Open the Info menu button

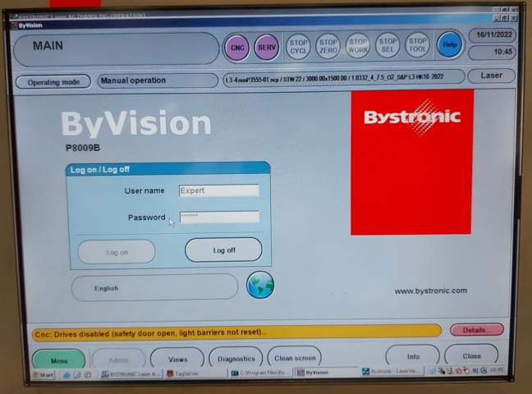coord(413,356)
